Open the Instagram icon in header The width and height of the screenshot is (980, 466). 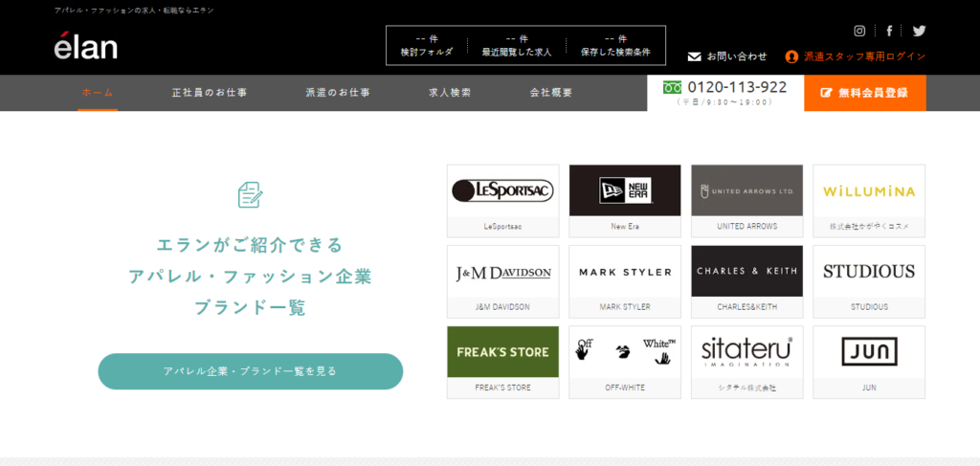tap(860, 31)
